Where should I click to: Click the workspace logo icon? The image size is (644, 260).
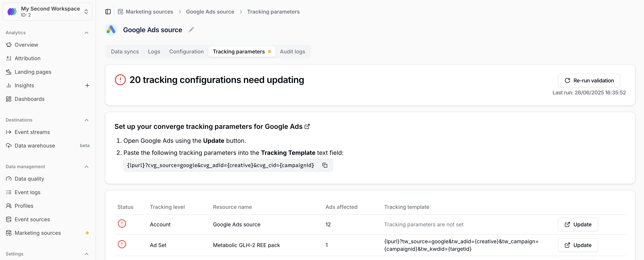(12, 11)
